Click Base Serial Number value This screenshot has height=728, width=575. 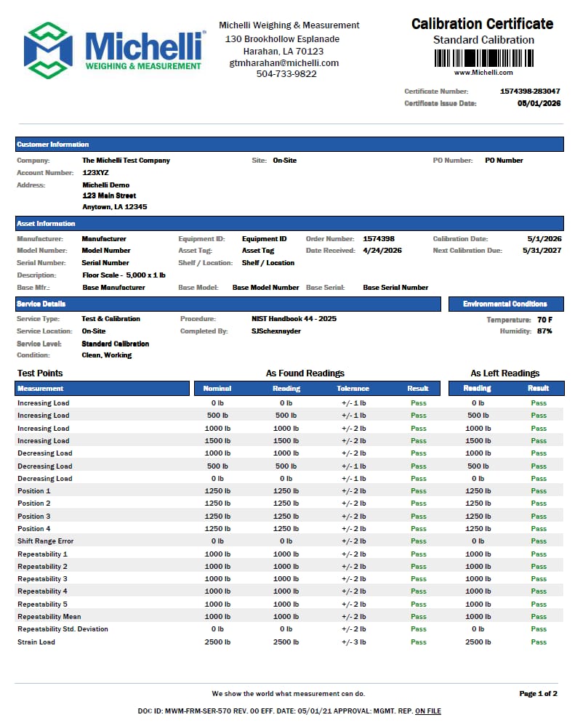pos(395,288)
